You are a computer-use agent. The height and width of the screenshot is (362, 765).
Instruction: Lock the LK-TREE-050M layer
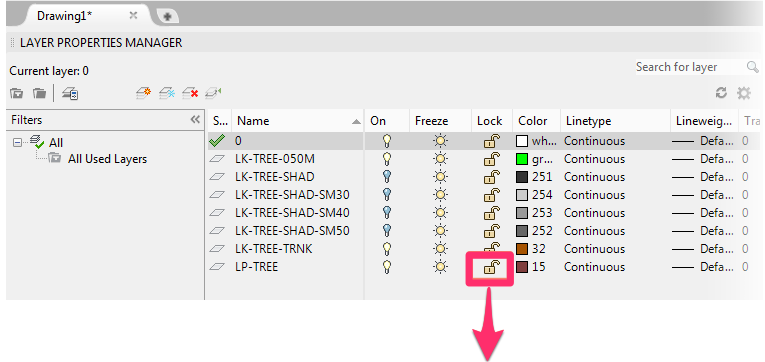[492, 159]
